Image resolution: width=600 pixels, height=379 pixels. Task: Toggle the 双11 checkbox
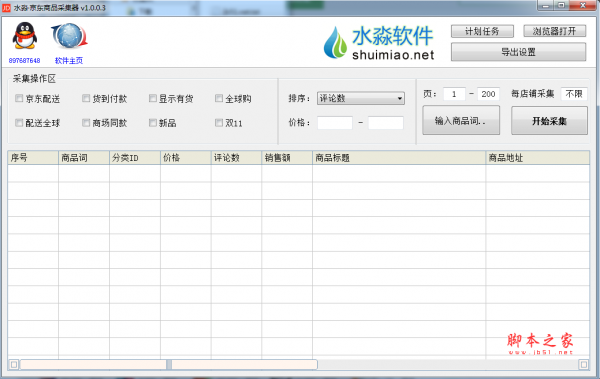(219, 123)
